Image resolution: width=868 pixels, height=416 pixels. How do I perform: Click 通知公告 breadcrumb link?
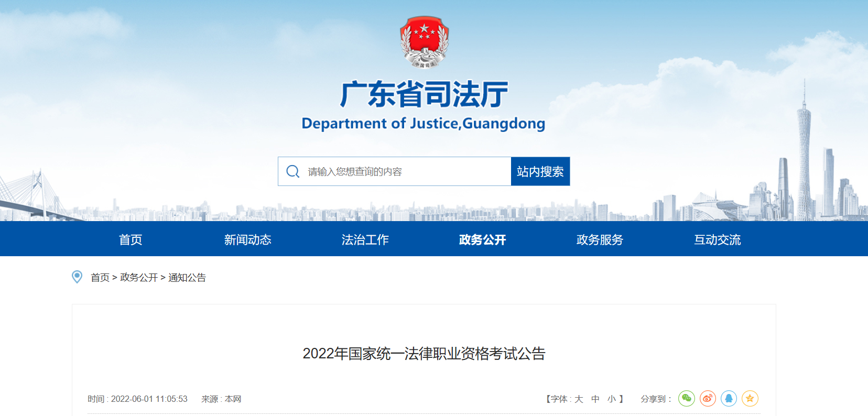pyautogui.click(x=187, y=278)
